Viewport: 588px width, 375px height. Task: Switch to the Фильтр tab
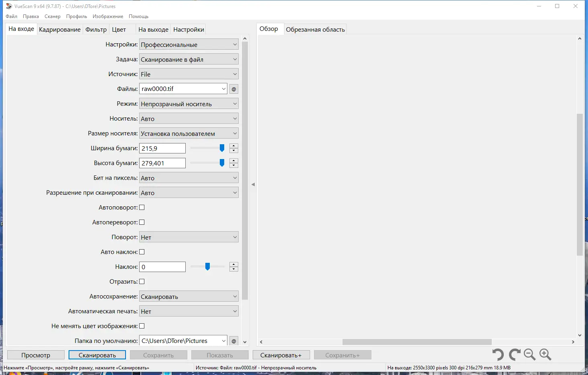tap(96, 30)
